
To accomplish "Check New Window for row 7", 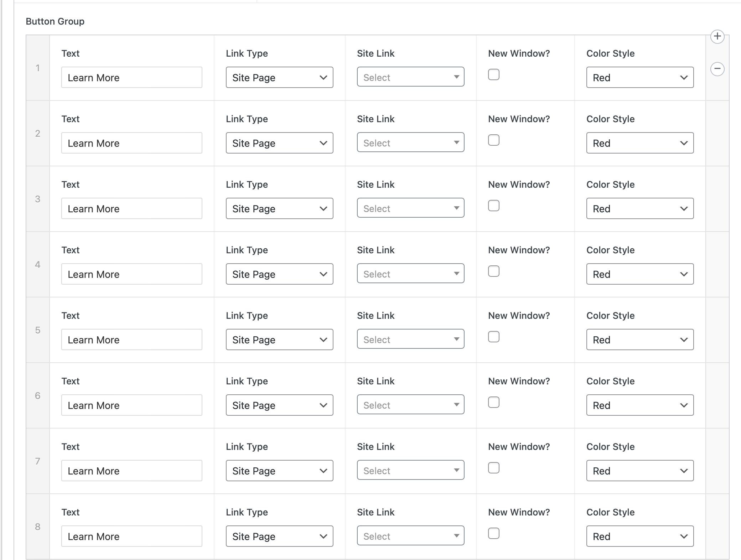I will (493, 468).
